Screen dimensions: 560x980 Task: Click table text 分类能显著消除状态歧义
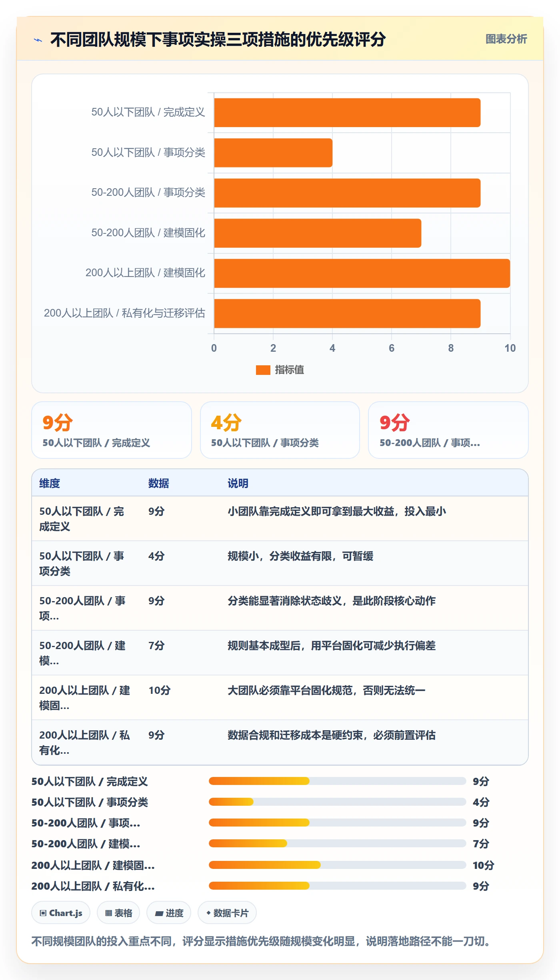click(285, 601)
